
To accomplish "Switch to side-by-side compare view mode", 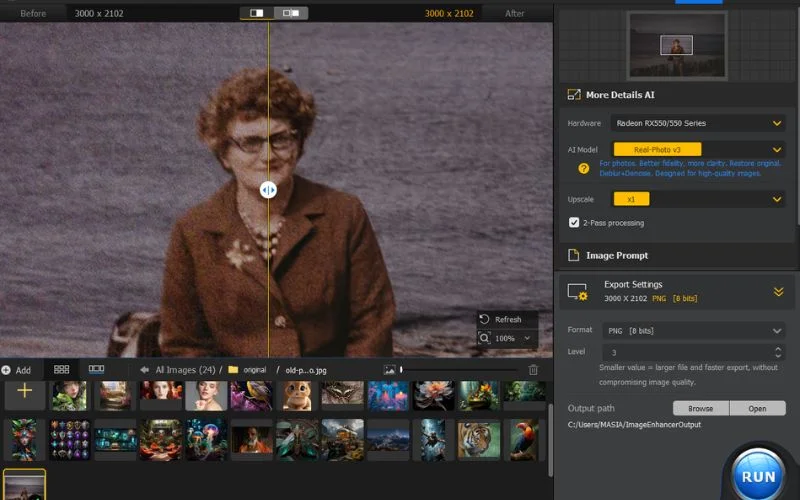I will click(x=291, y=13).
